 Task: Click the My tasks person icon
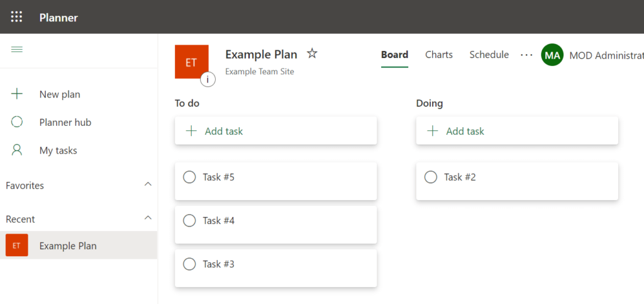(x=17, y=150)
